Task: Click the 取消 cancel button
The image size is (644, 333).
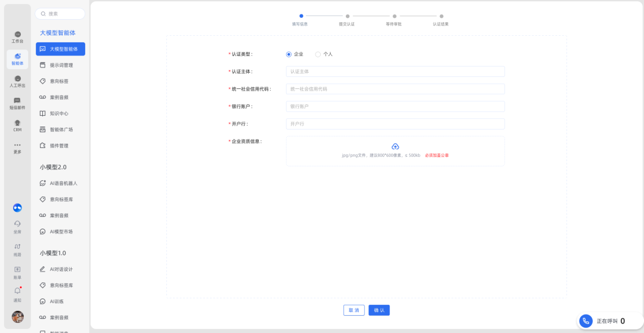Action: 354,310
